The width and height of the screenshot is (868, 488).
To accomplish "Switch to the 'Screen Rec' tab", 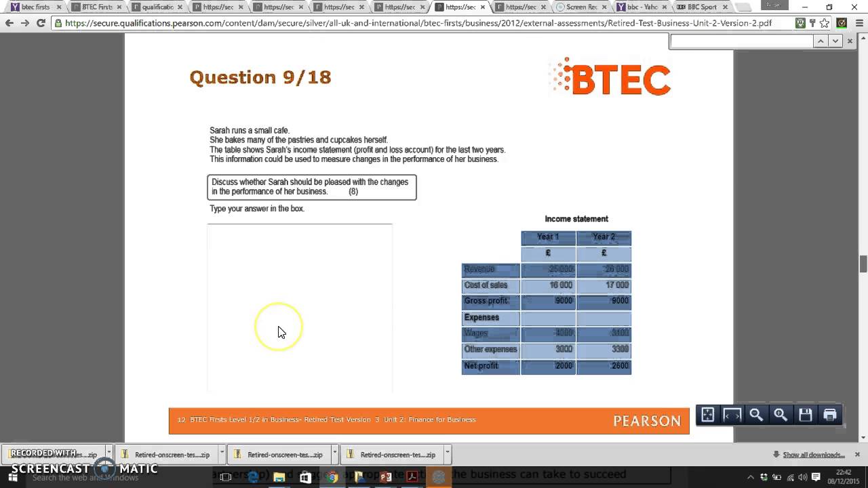I will tap(581, 7).
